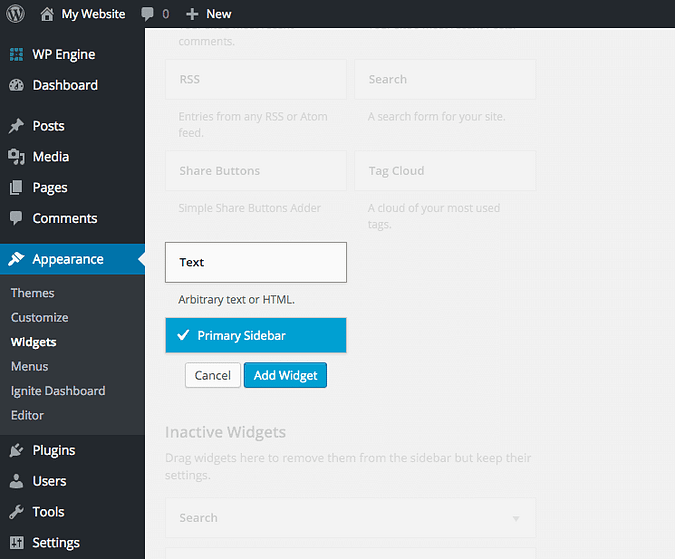Click the checkmark on Primary Sidebar
675x559 pixels.
click(183, 335)
